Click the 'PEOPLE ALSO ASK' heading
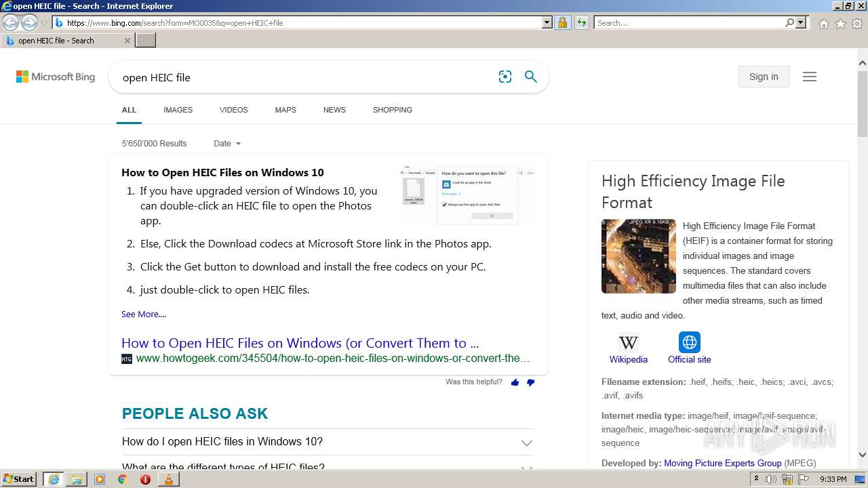The height and width of the screenshot is (488, 868). coord(195,413)
